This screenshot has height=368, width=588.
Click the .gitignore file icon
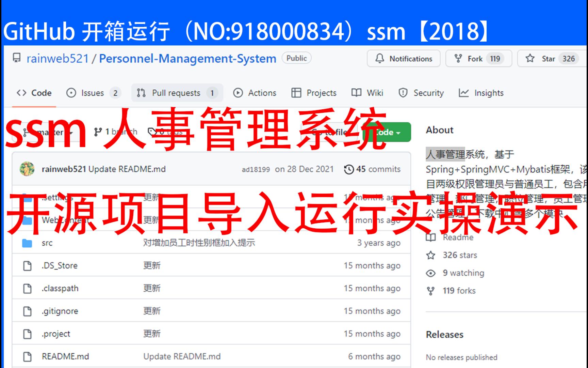point(27,311)
